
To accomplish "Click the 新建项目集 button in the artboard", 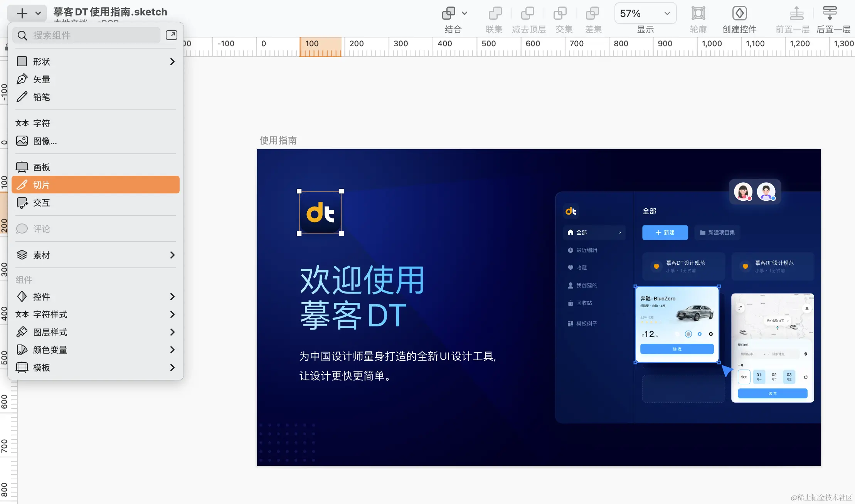I will tap(717, 232).
